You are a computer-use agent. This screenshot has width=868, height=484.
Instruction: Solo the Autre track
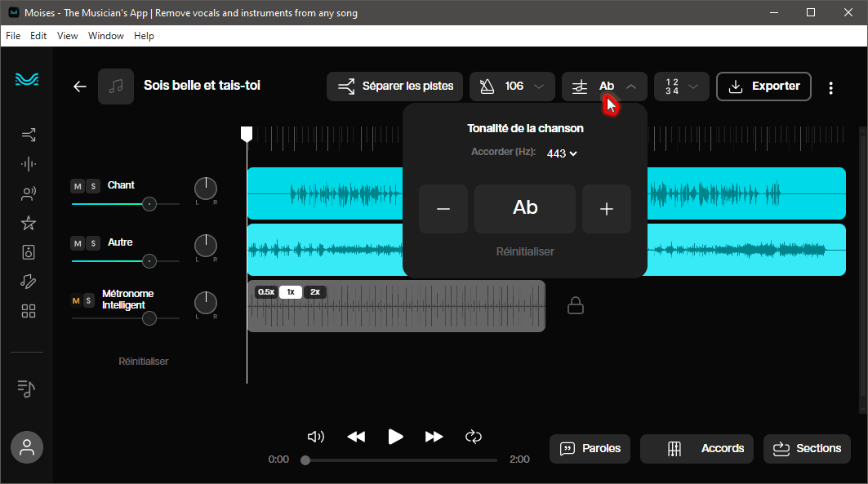click(93, 244)
